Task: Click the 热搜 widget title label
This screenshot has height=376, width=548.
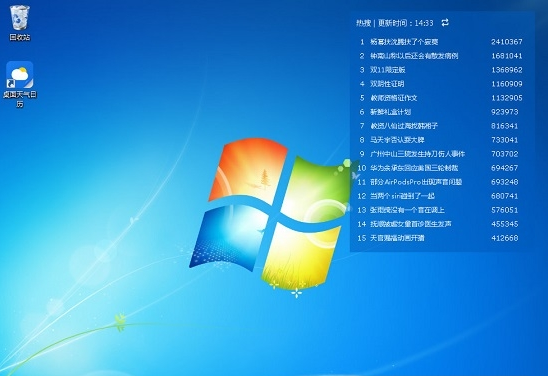Action: tap(363, 23)
